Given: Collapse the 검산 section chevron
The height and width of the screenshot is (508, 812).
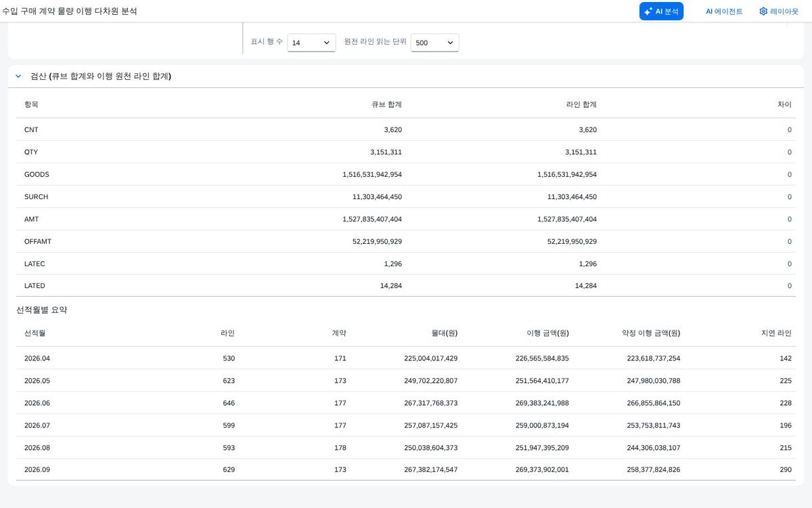Looking at the screenshot, I should click(18, 77).
